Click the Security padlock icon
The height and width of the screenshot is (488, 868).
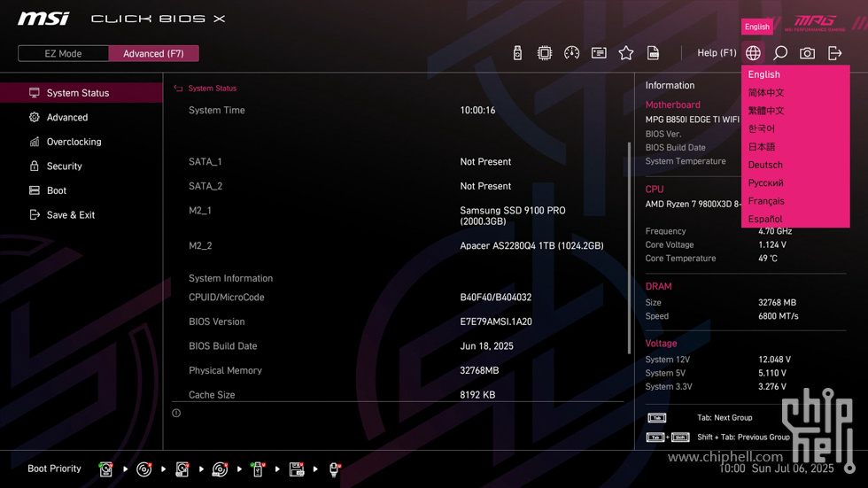tap(35, 166)
